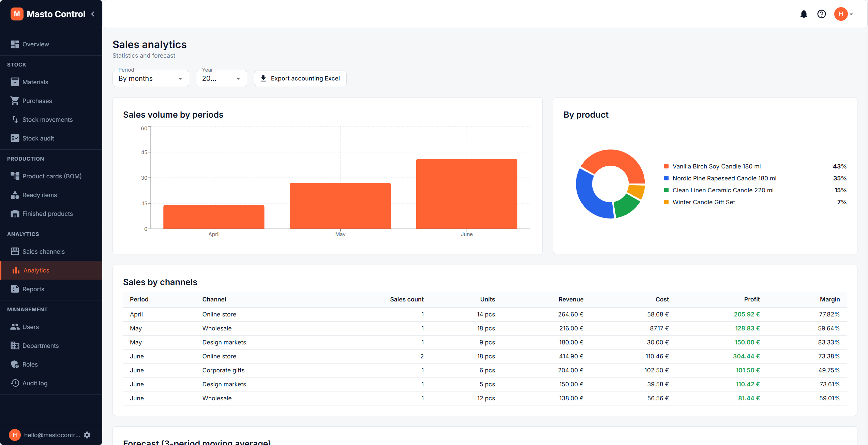
Task: Open the Period By months dropdown
Action: [151, 78]
